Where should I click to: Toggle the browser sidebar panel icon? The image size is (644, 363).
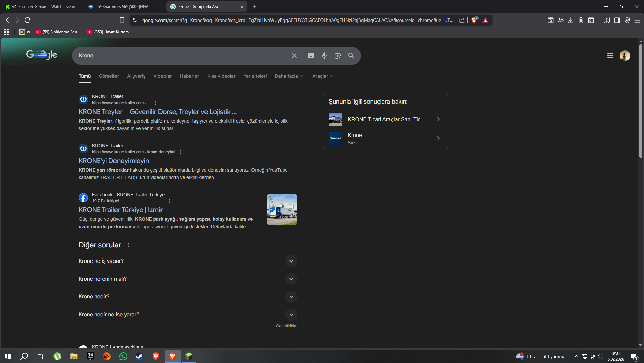(x=617, y=20)
